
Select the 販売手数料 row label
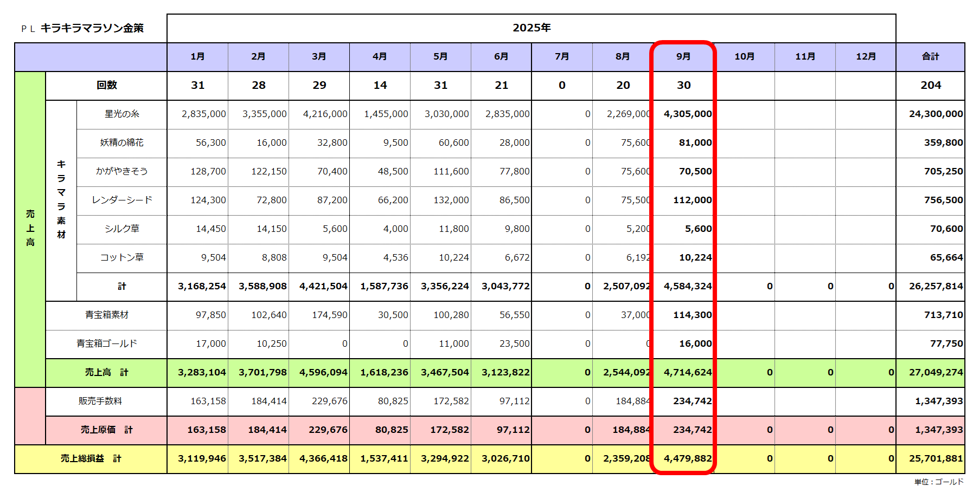point(100,401)
